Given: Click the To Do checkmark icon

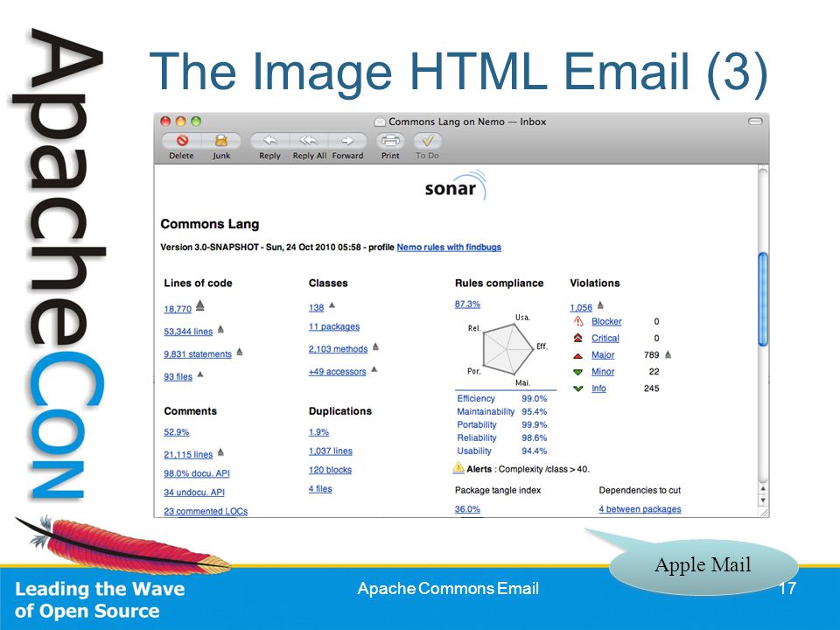Looking at the screenshot, I should click(428, 141).
